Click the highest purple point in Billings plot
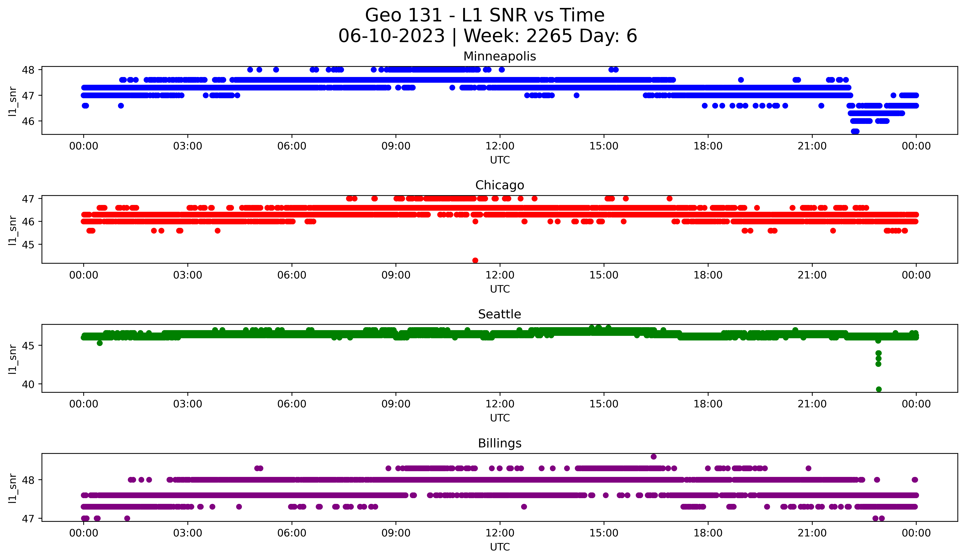This screenshot has width=965, height=560. tap(654, 457)
